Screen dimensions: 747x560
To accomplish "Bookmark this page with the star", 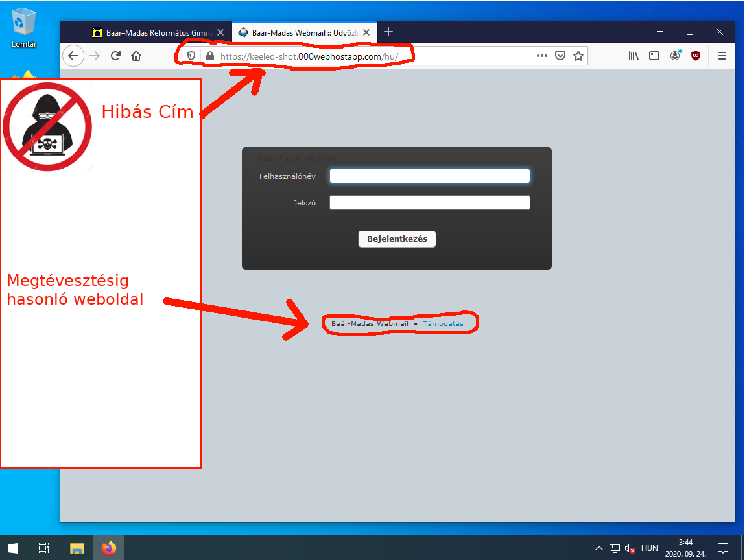I will (578, 56).
